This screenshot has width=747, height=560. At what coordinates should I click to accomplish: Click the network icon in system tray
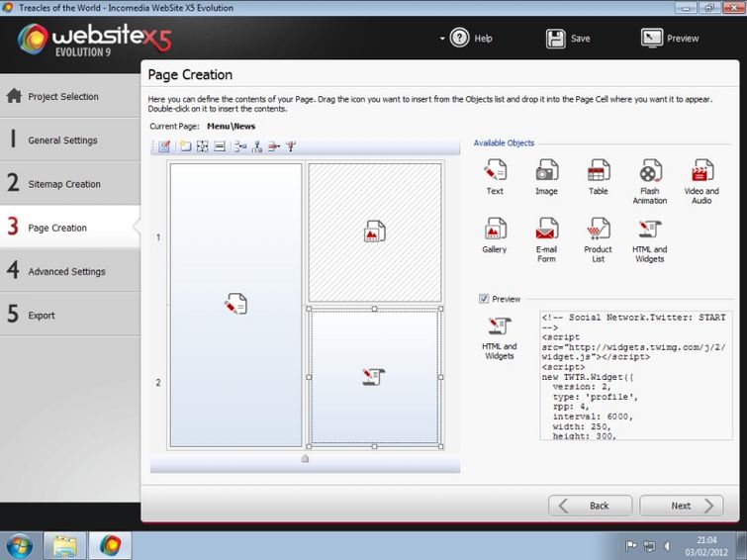point(649,546)
